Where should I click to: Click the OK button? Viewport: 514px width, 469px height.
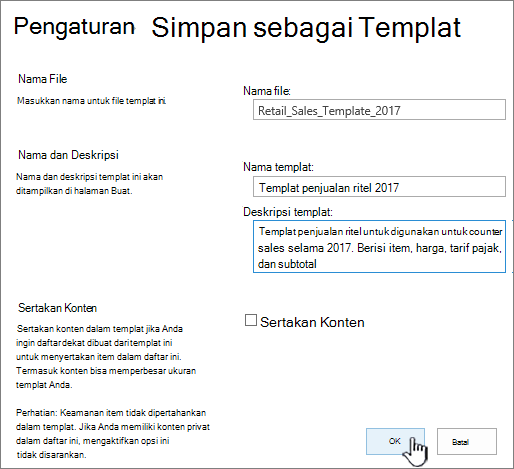tap(395, 441)
